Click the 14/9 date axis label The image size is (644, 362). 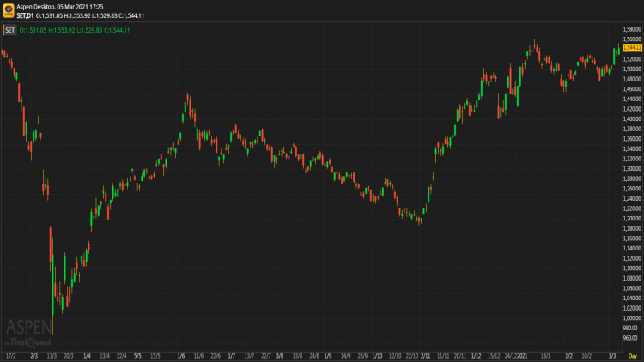coord(345,356)
